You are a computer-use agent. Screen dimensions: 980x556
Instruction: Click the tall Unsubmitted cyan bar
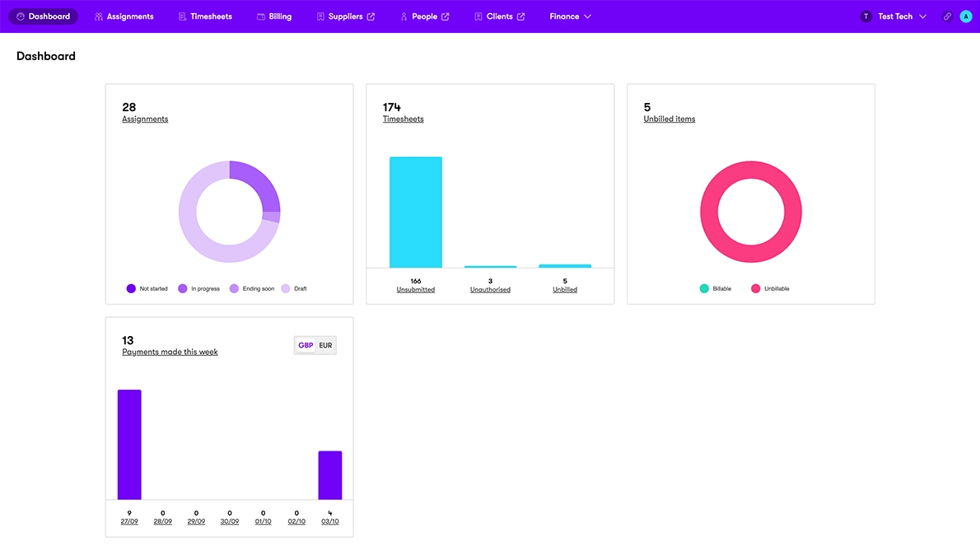[x=416, y=212]
